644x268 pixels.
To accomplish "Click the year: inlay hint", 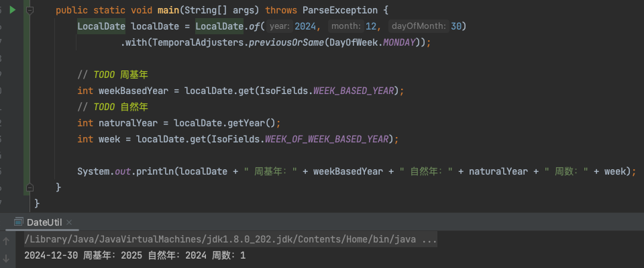I will click(x=280, y=26).
